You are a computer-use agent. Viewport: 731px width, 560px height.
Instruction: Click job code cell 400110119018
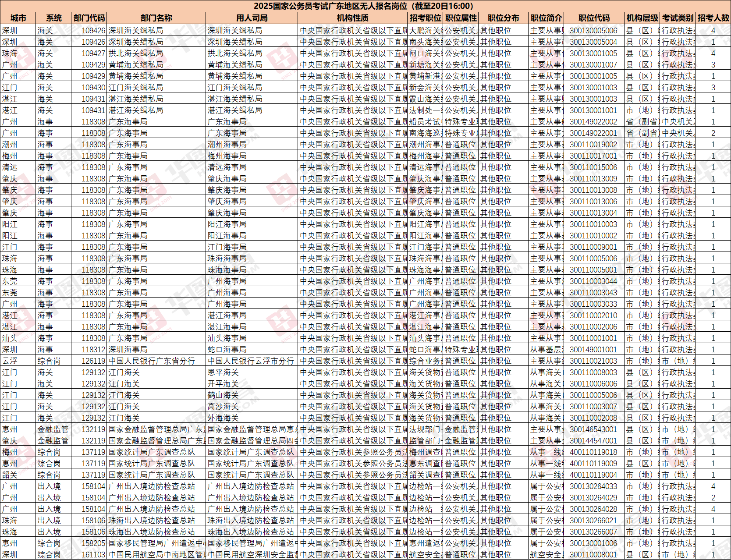594,452
